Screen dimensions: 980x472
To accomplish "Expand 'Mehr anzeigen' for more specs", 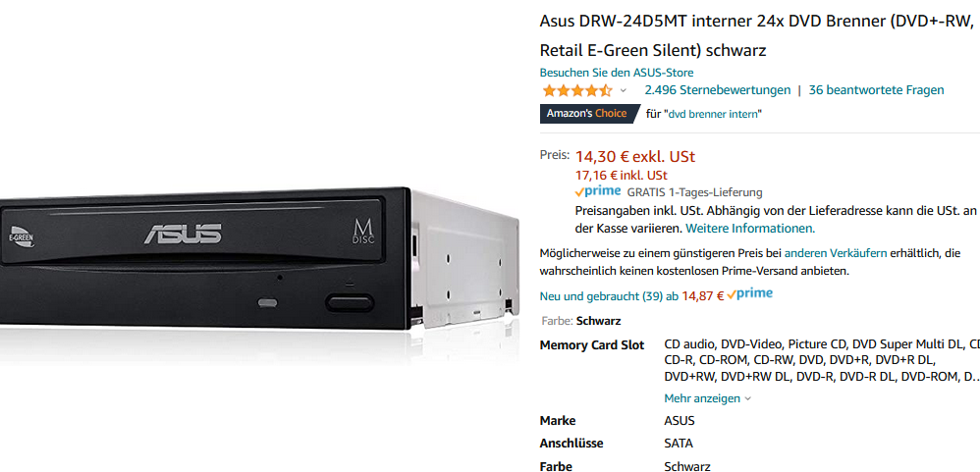I will click(707, 398).
